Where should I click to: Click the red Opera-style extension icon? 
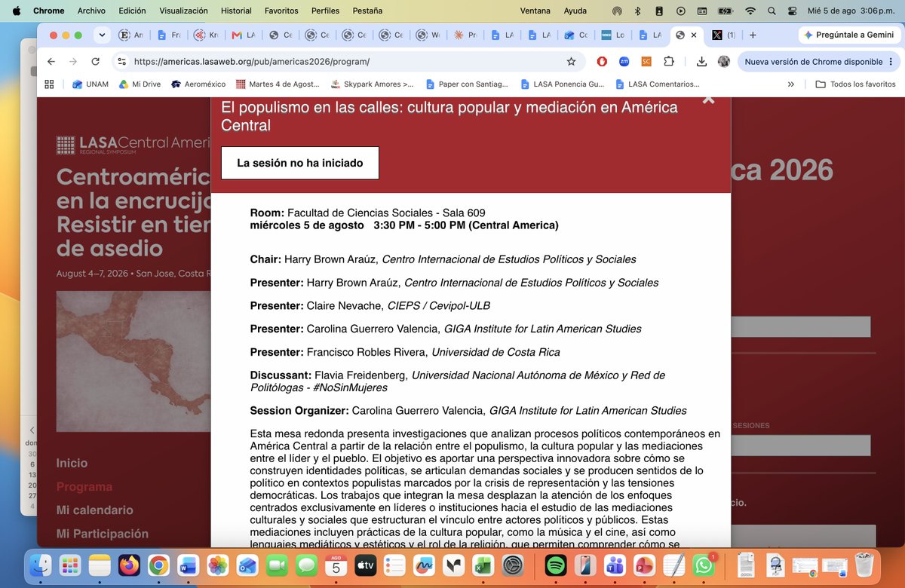tap(602, 62)
